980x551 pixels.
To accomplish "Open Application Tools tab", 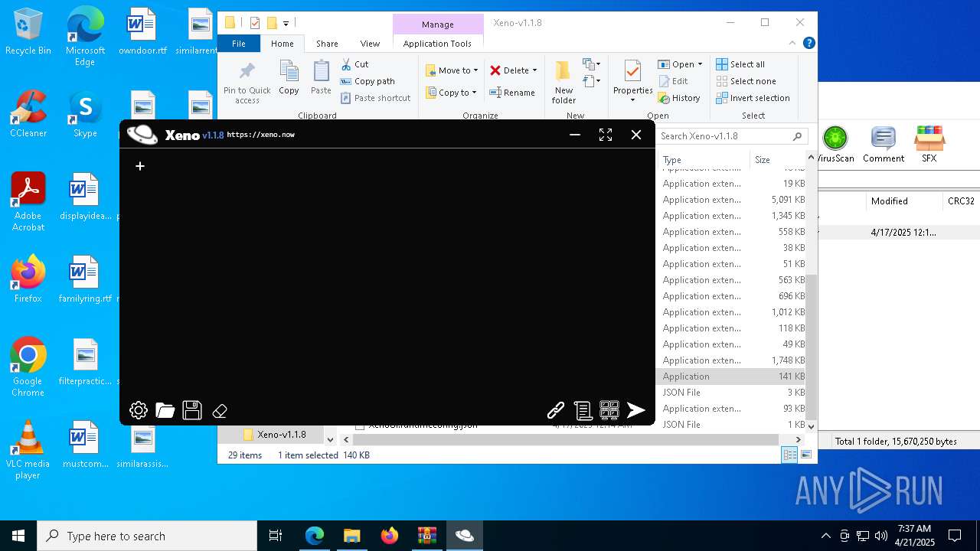I will click(x=437, y=44).
